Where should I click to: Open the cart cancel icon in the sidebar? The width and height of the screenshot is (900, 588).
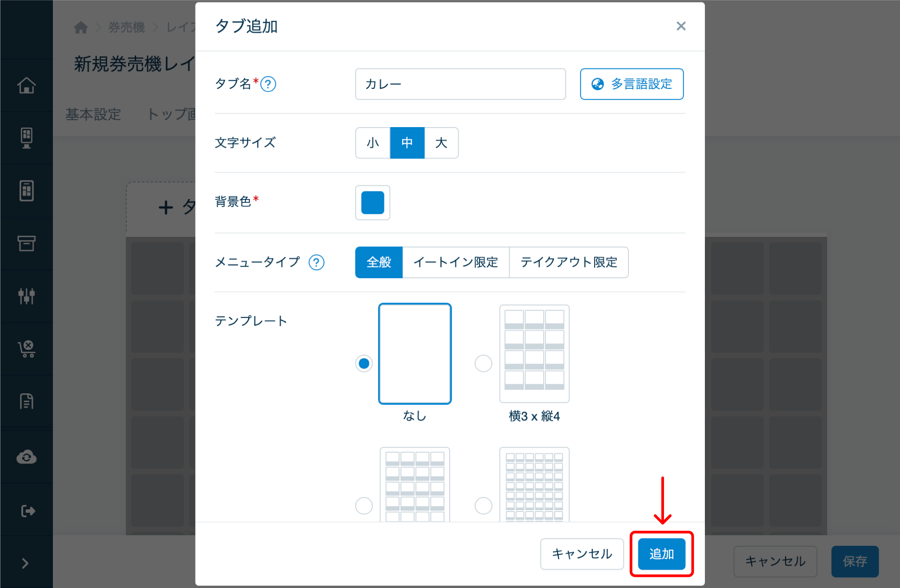(27, 349)
